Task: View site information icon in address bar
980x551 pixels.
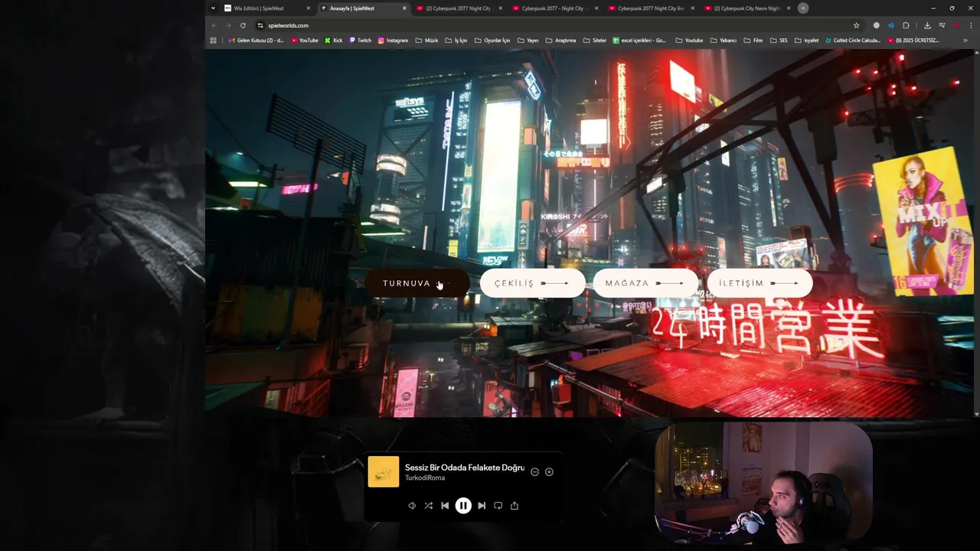Action: 260,25
